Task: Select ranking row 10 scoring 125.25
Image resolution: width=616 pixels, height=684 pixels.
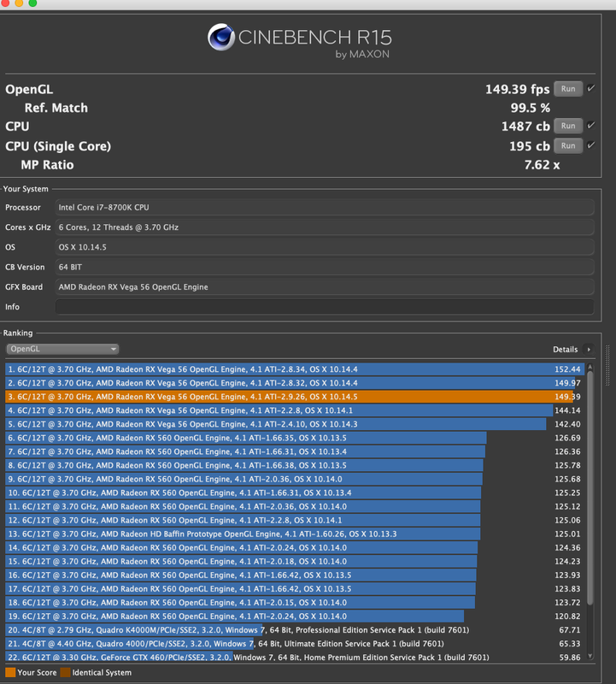Action: pyautogui.click(x=295, y=493)
